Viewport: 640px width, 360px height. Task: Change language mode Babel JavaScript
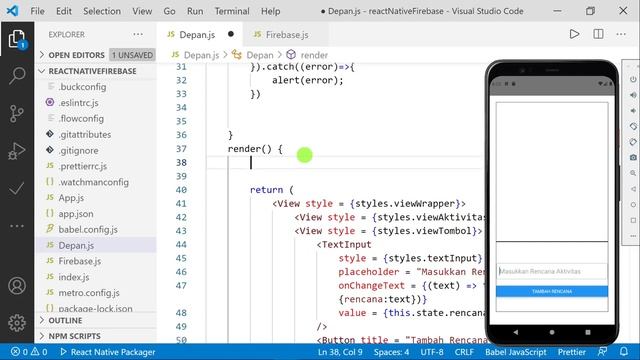516,352
